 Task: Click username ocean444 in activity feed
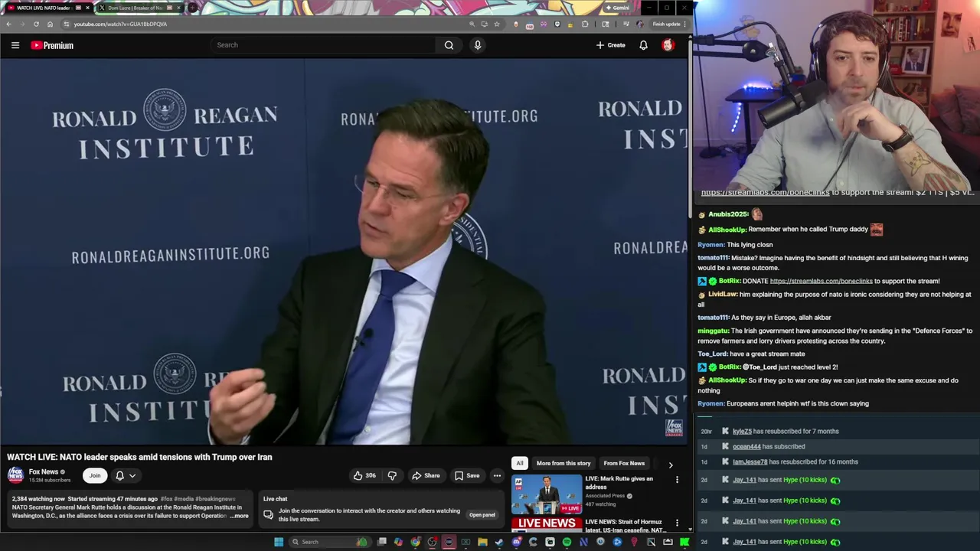746,447
